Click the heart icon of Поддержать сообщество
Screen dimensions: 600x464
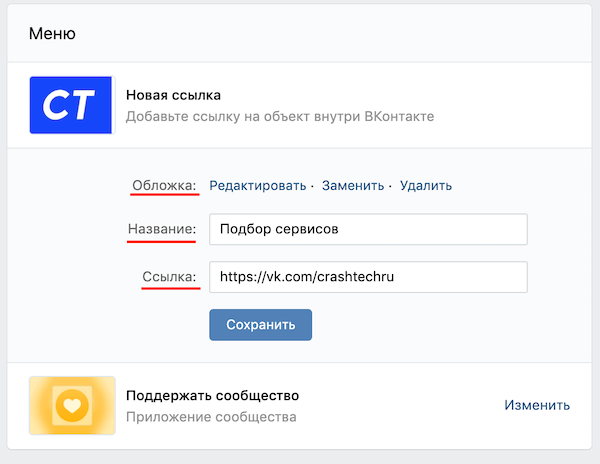pos(72,405)
